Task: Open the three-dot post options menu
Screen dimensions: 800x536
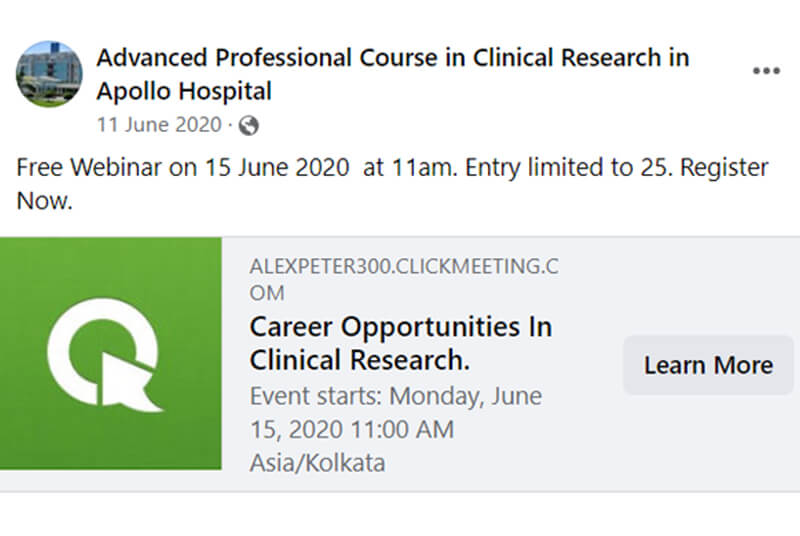Action: pos(766,71)
